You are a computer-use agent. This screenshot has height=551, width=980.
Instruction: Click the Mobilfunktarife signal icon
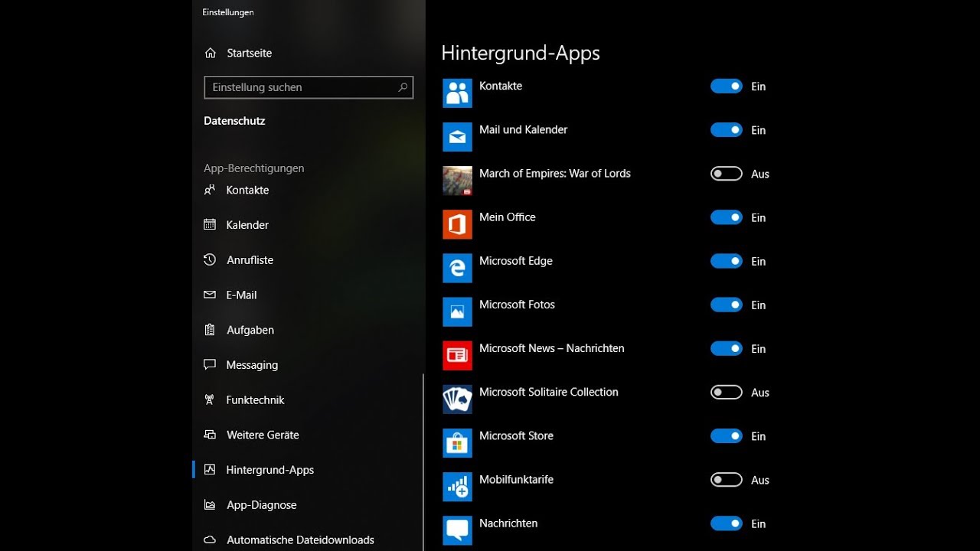[x=457, y=486]
